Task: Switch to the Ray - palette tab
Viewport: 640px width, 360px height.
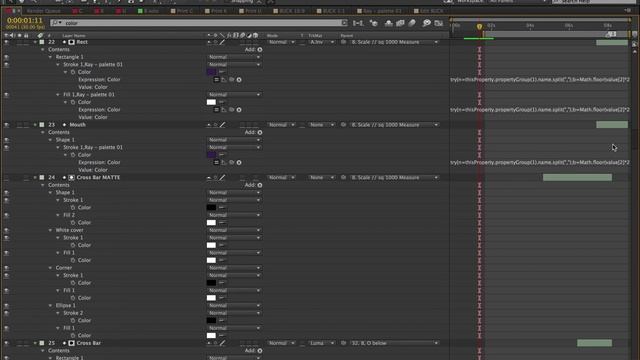Action: coord(379,11)
